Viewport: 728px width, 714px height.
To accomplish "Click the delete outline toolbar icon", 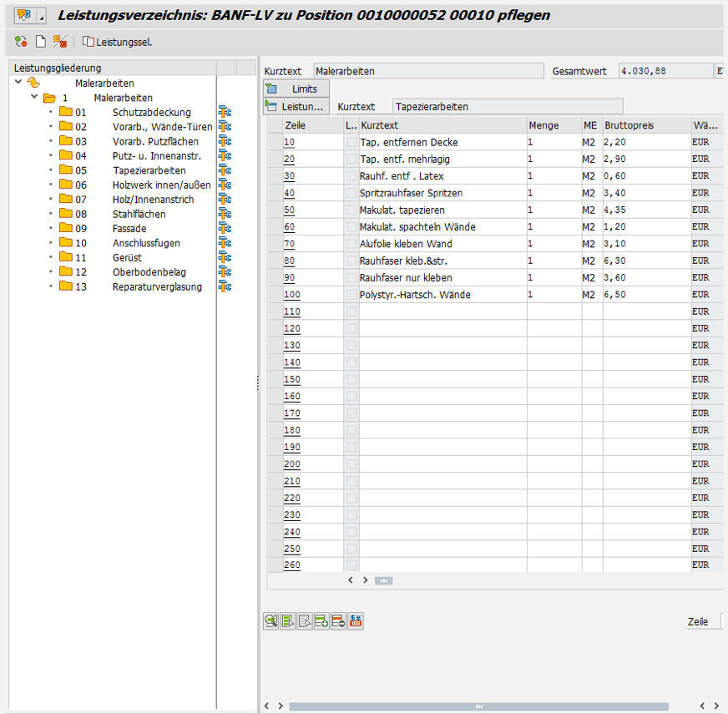I will pos(59,41).
